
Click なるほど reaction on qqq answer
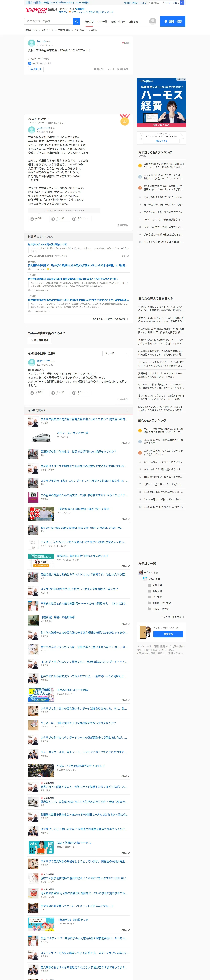38,393
